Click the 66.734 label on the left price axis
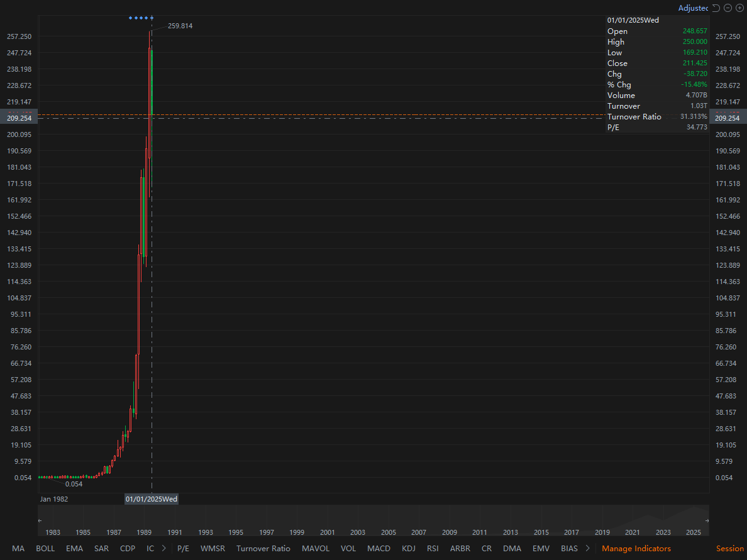Viewport: 747px width, 560px height. pyautogui.click(x=21, y=363)
